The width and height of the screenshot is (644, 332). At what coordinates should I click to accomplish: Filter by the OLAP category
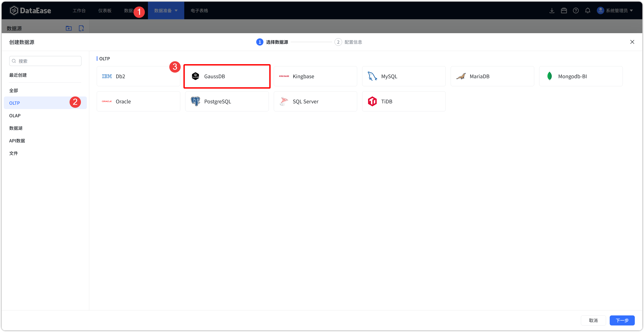click(45, 116)
